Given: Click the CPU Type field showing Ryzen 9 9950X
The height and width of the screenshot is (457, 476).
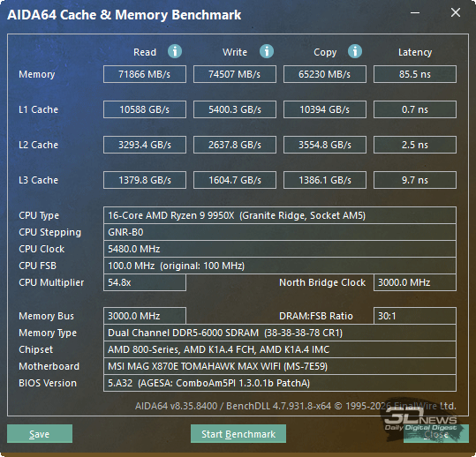Looking at the screenshot, I should click(x=280, y=215).
